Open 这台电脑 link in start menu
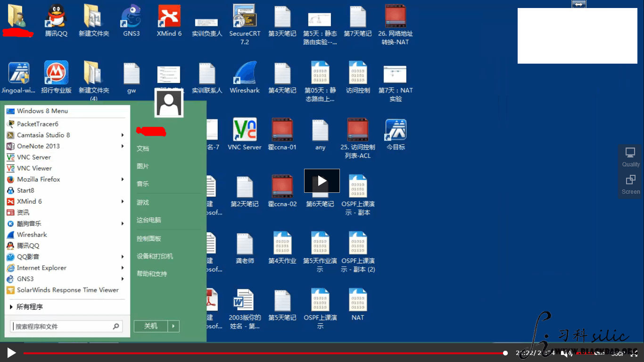644x362 pixels. [x=149, y=220]
